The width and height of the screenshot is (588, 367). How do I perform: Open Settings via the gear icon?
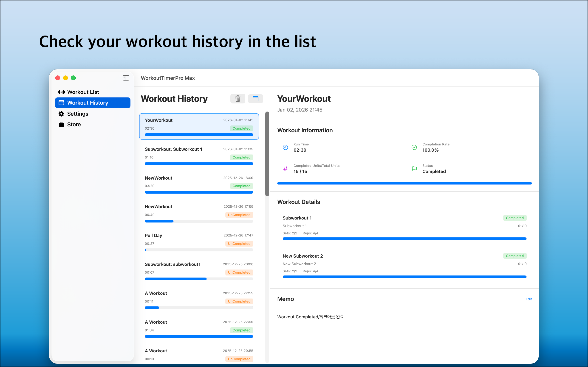click(x=61, y=114)
